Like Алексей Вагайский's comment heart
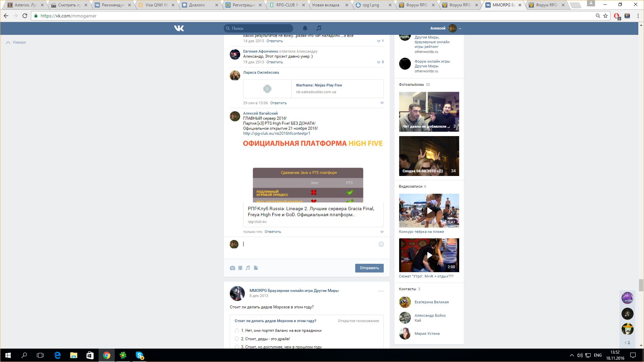 pyautogui.click(x=382, y=232)
